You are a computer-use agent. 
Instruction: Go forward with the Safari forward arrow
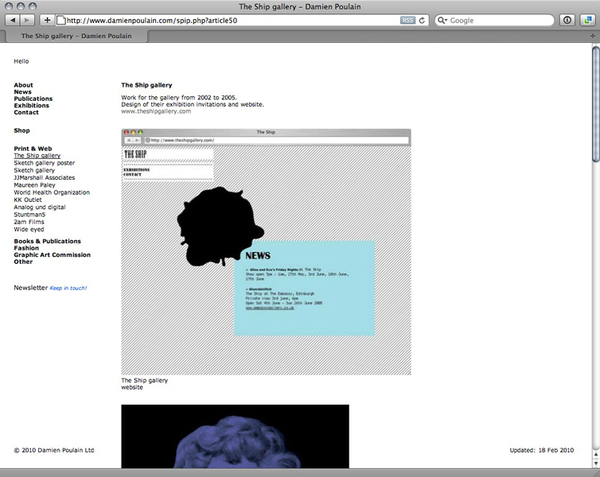point(27,20)
